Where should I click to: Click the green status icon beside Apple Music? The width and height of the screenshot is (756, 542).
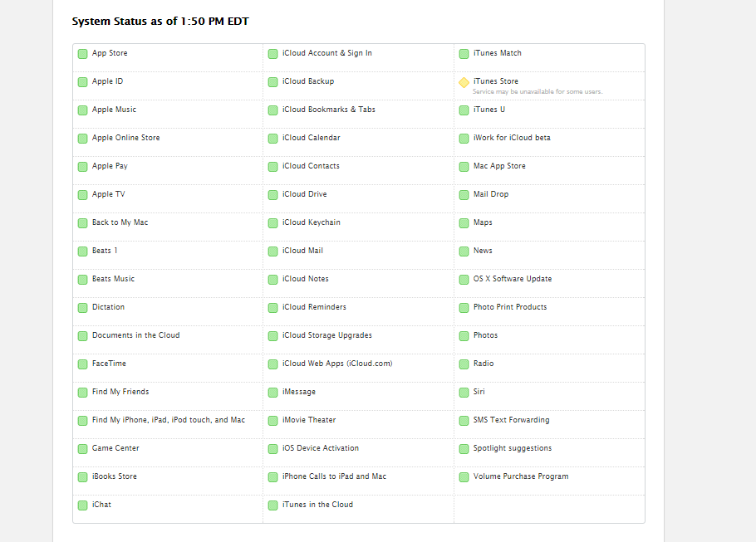click(82, 110)
